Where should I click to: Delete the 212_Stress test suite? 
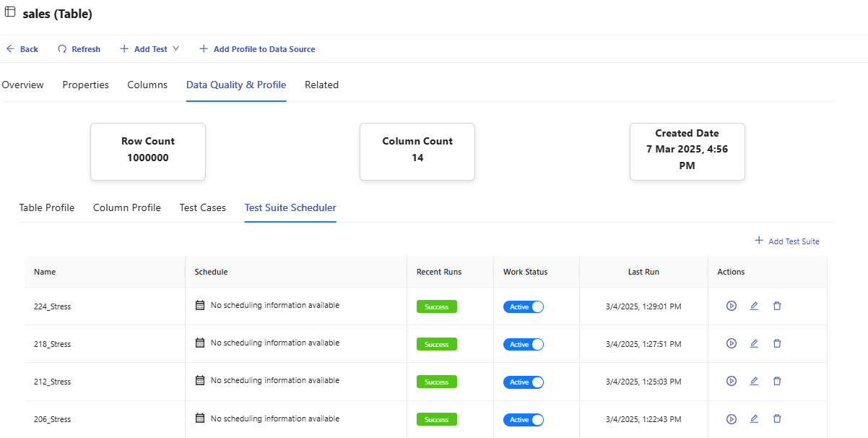coord(777,381)
